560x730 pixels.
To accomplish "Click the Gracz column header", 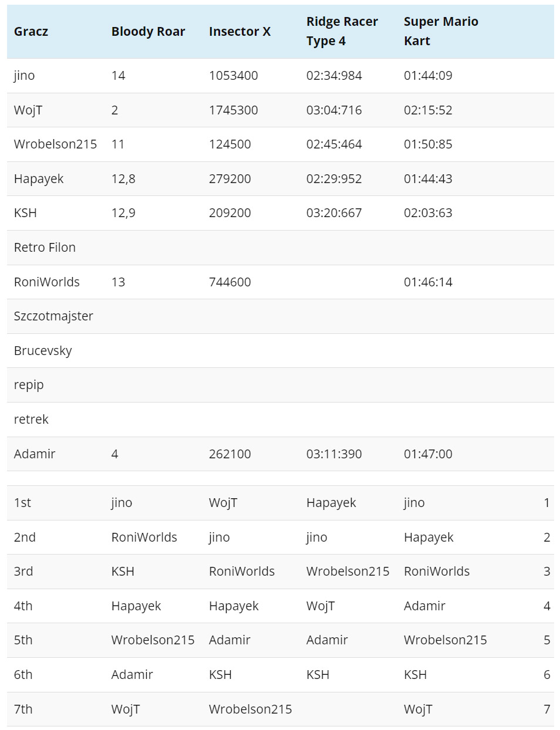I will click(31, 32).
